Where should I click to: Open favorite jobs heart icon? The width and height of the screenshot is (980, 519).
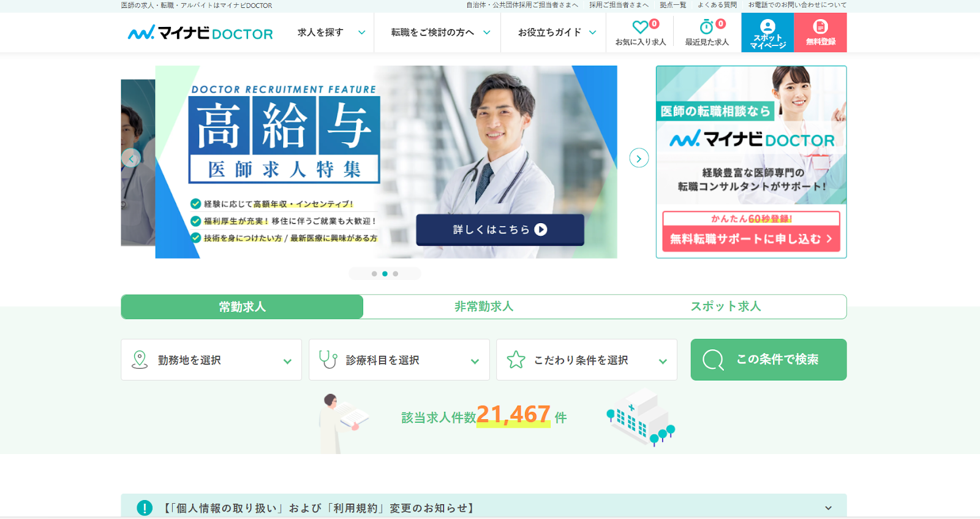point(640,27)
